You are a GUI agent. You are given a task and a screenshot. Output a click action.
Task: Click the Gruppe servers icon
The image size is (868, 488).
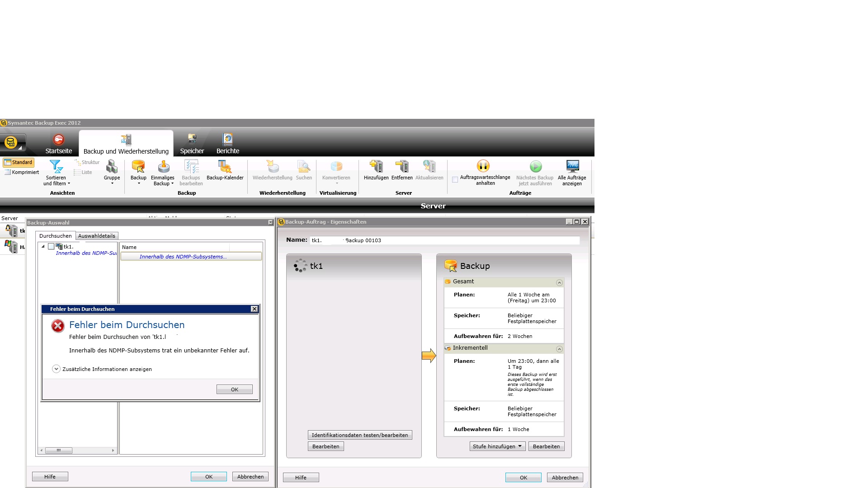(112, 167)
